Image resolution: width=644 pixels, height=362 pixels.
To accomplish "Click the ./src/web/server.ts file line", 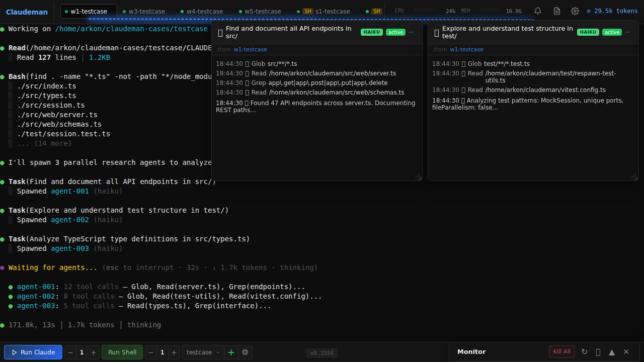I will (57, 115).
